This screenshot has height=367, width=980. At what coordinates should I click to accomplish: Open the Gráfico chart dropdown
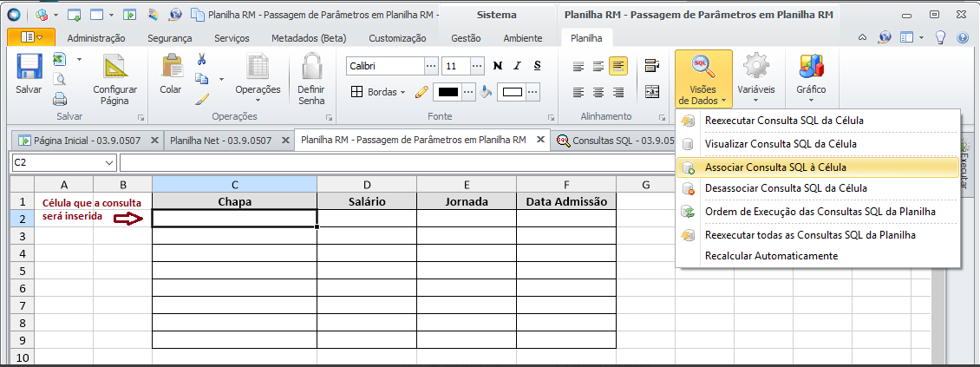point(811,79)
